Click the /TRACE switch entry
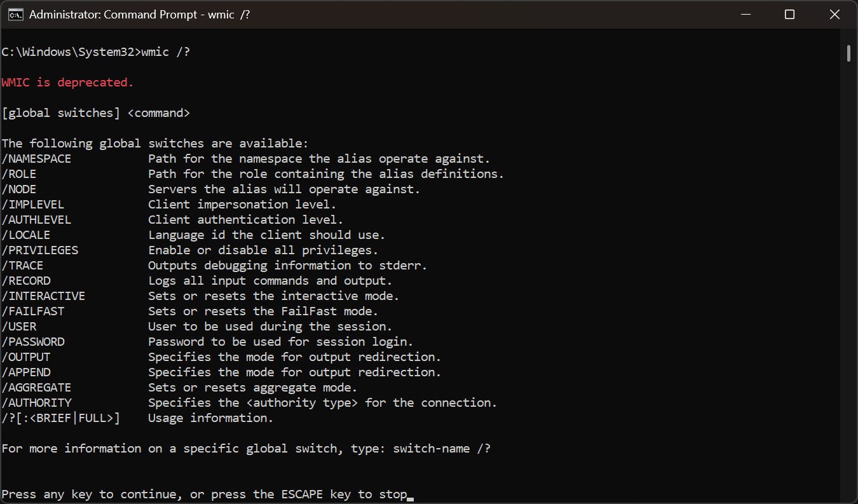 (x=23, y=266)
